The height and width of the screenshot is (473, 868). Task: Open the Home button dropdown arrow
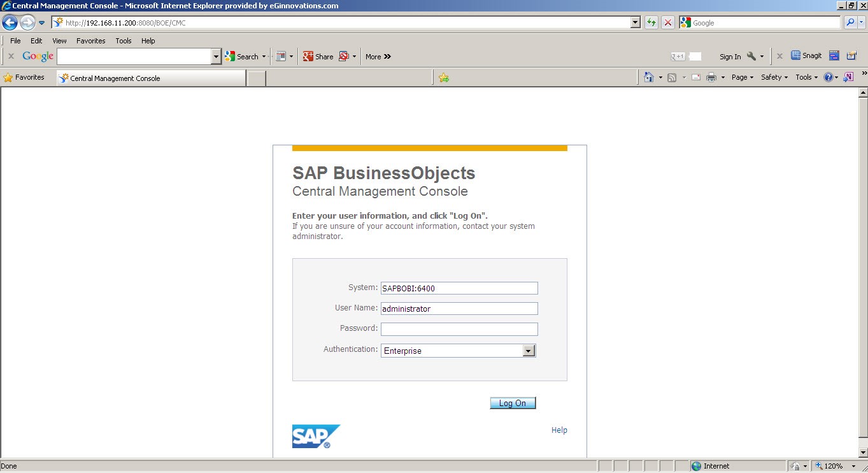point(660,78)
